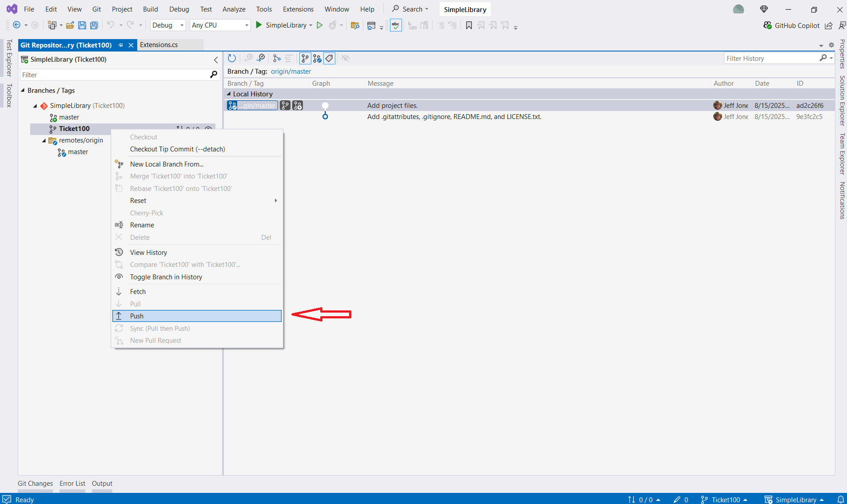Toggle Show Local Branches in history toolbar
847x504 pixels.
pyautogui.click(x=305, y=58)
